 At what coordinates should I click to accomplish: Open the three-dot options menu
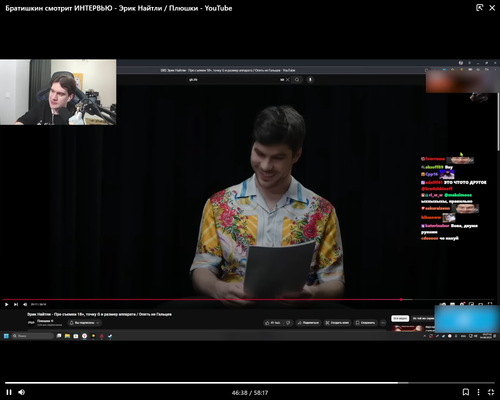tap(478, 392)
